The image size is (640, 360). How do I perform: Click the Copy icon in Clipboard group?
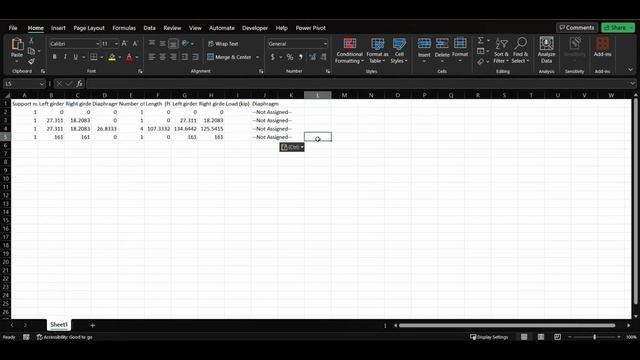pos(31,51)
